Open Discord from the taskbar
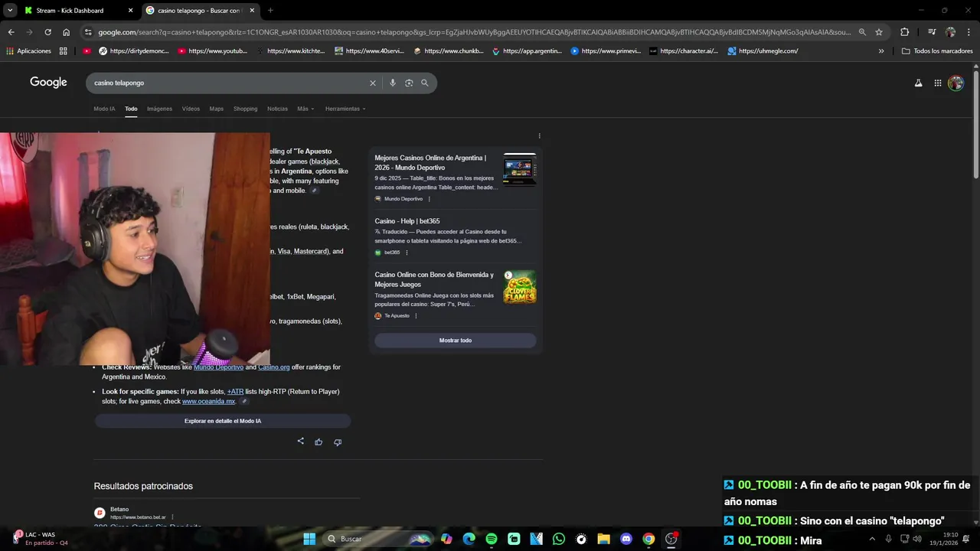The height and width of the screenshot is (551, 980). coord(626,539)
